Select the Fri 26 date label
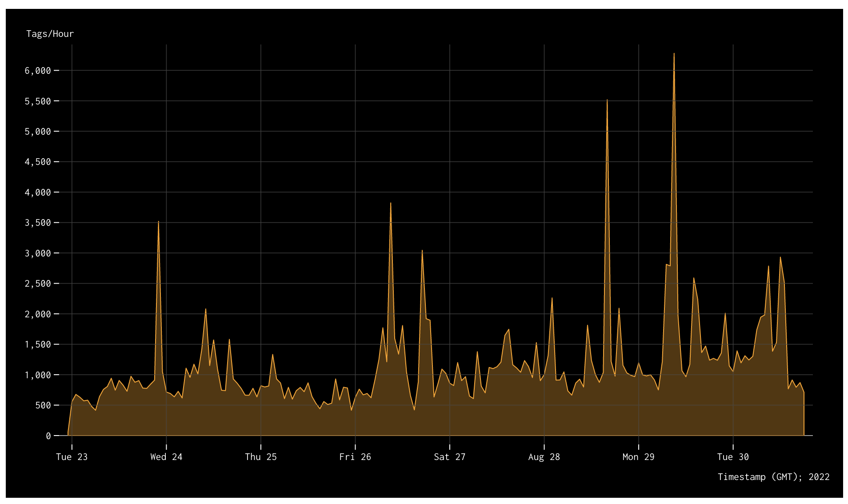Screen dimensions: 848x504 tap(356, 456)
